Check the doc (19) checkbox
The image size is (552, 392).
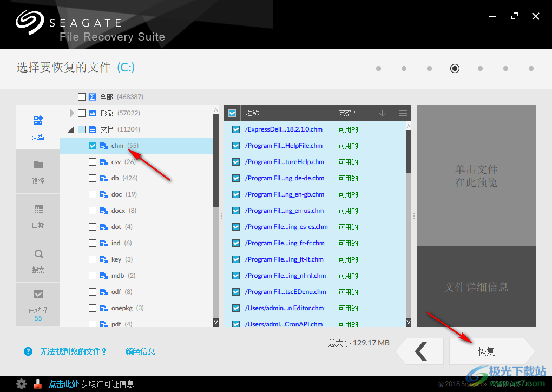pyautogui.click(x=93, y=194)
